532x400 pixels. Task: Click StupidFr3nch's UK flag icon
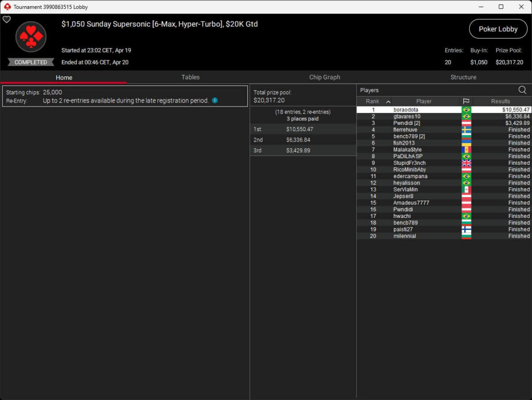click(466, 163)
